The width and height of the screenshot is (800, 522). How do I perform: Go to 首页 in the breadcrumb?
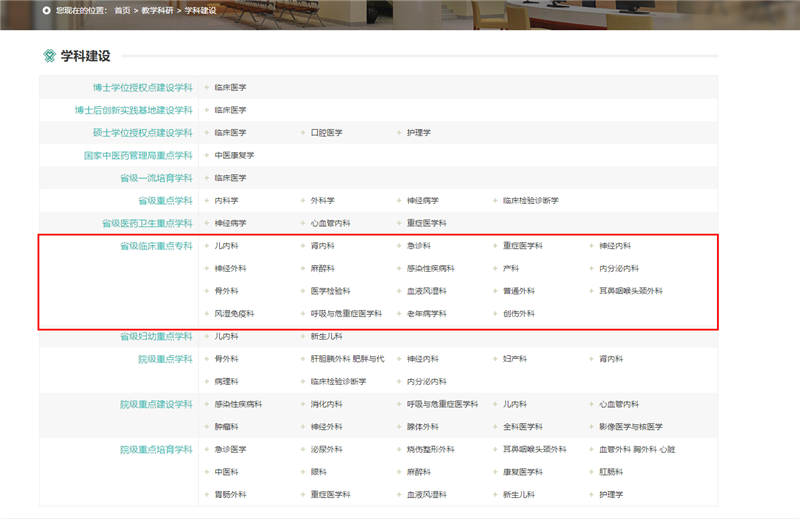pyautogui.click(x=122, y=10)
